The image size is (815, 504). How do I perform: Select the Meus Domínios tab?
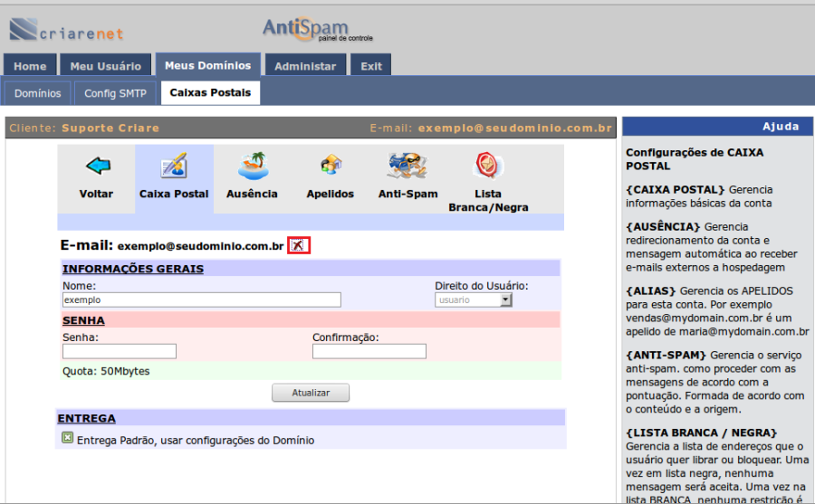(208, 65)
